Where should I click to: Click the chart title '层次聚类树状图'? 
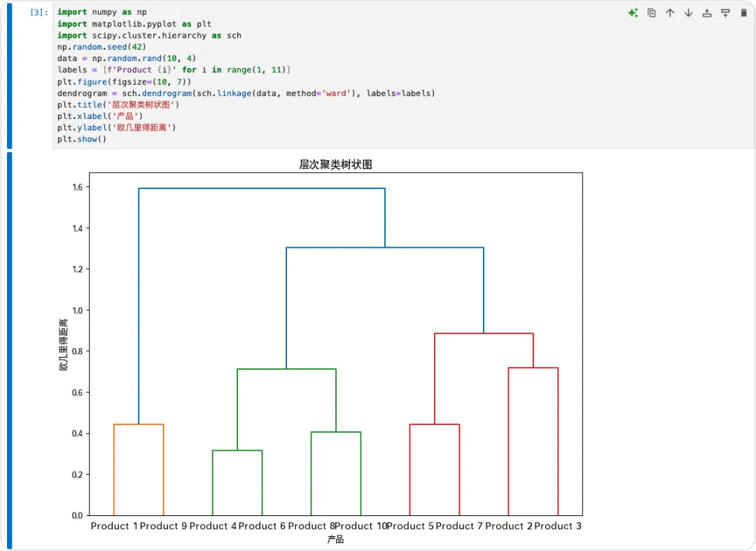[x=335, y=165]
